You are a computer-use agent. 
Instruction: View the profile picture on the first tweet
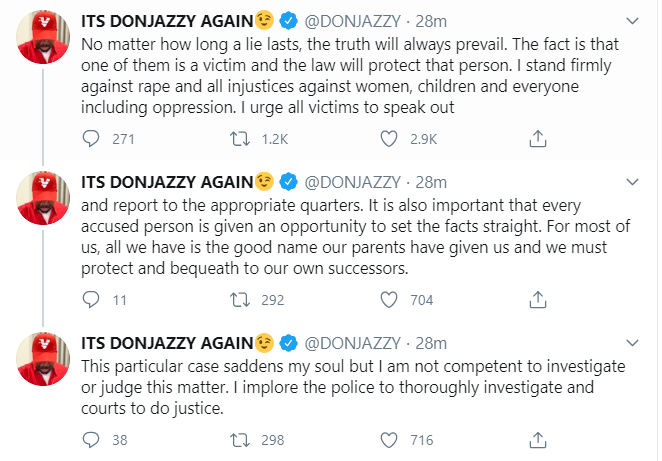coord(42,40)
